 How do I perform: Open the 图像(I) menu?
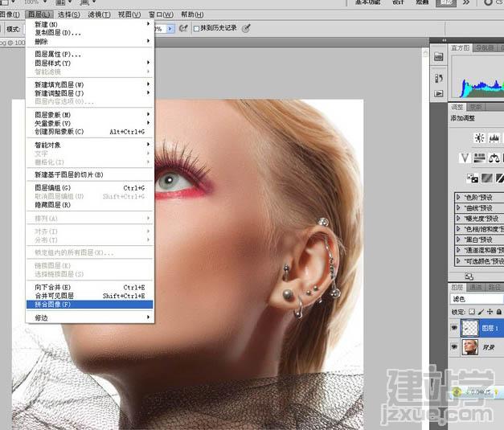[10, 14]
